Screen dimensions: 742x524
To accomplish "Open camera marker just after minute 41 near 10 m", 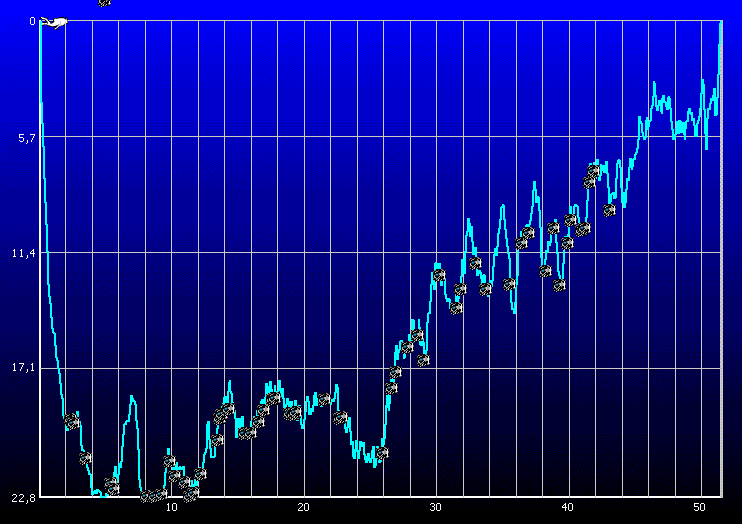I will (583, 230).
